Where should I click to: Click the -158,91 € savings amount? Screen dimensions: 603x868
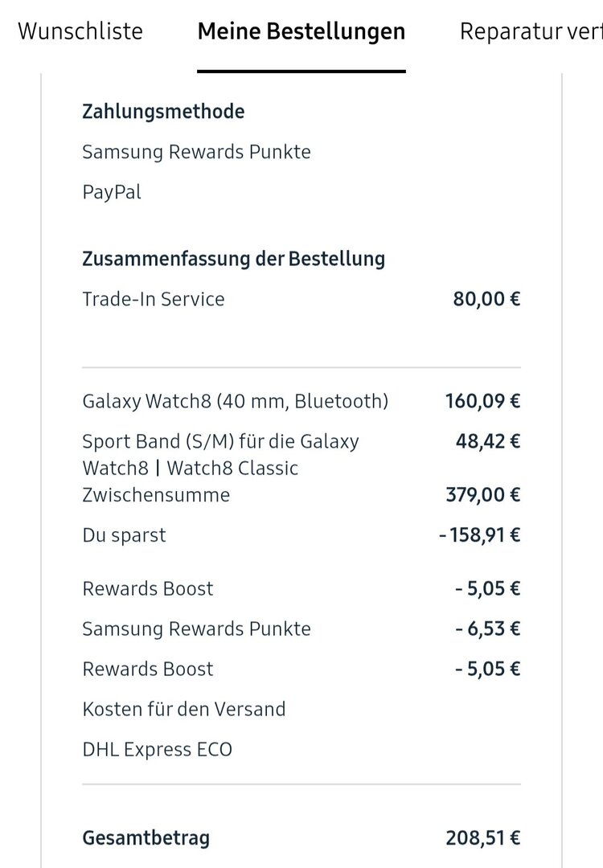[x=479, y=535]
